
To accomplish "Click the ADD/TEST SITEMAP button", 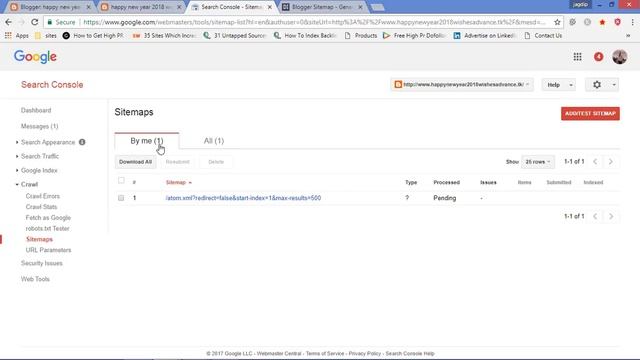I will click(590, 113).
